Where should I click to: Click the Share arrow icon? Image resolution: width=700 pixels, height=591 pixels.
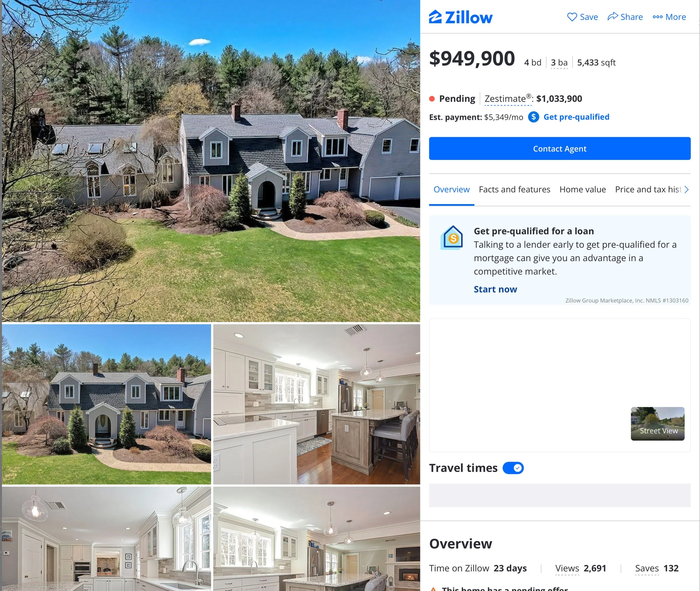613,17
